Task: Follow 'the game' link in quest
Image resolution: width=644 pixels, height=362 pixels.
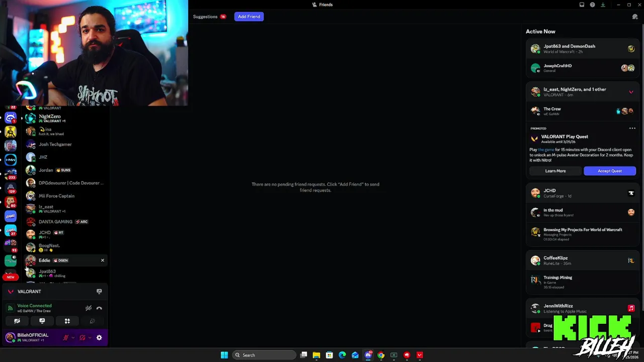Action: pos(546,150)
